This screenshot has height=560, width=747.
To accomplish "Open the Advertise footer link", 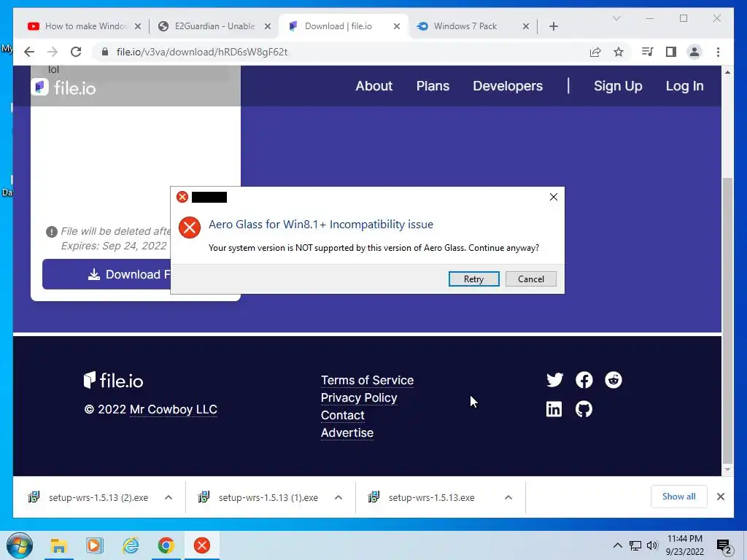I will pyautogui.click(x=347, y=433).
